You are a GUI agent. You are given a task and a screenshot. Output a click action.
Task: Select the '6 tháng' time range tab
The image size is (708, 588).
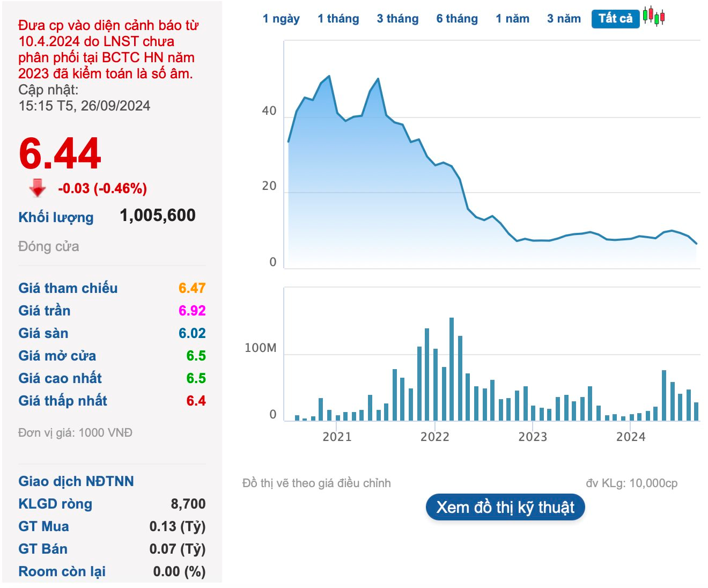pyautogui.click(x=457, y=19)
